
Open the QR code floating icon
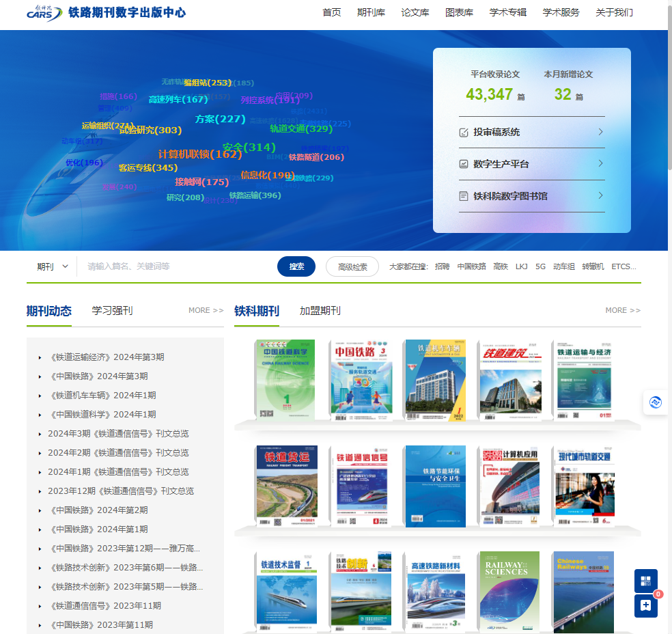(x=645, y=581)
